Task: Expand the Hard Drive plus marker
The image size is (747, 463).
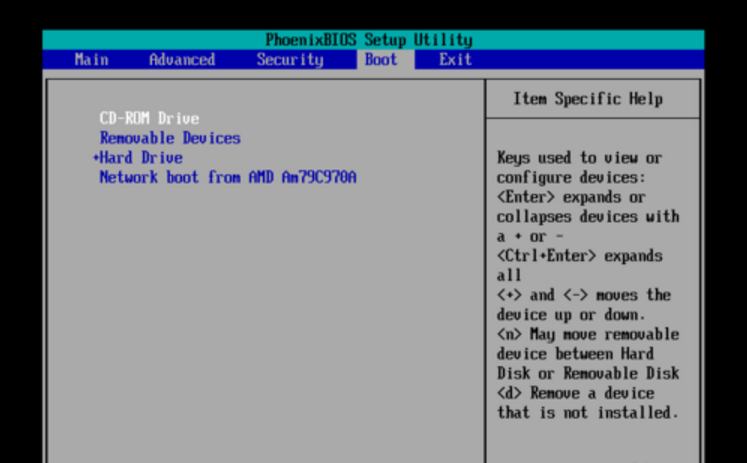Action: click(x=96, y=158)
